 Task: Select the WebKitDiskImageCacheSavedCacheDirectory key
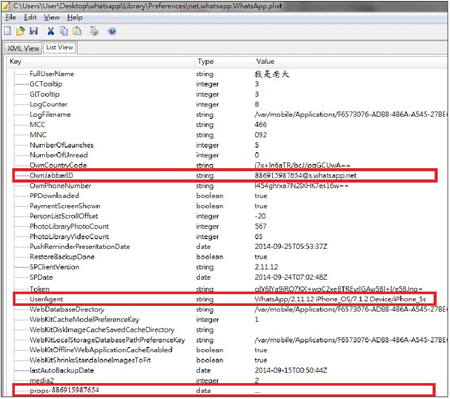[x=102, y=330]
